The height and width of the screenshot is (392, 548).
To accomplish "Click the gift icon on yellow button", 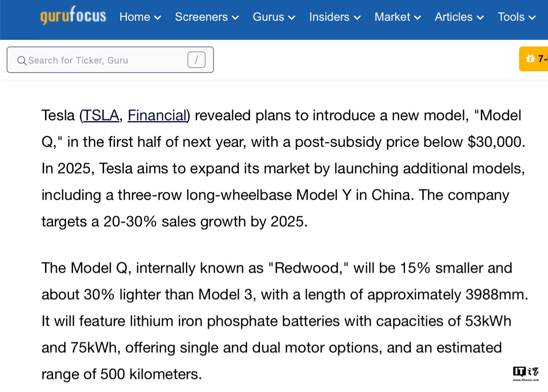I will 530,59.
